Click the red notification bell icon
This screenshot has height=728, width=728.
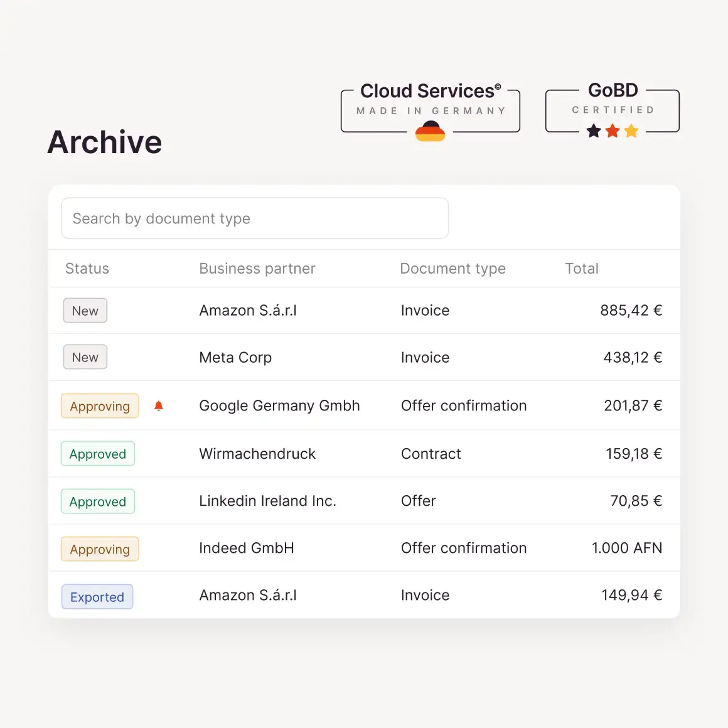pyautogui.click(x=159, y=406)
